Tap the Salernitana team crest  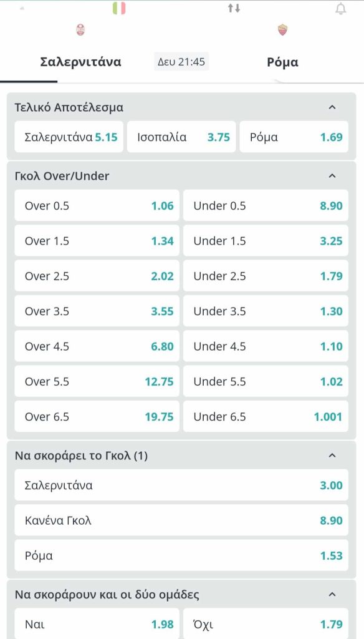[80, 30]
